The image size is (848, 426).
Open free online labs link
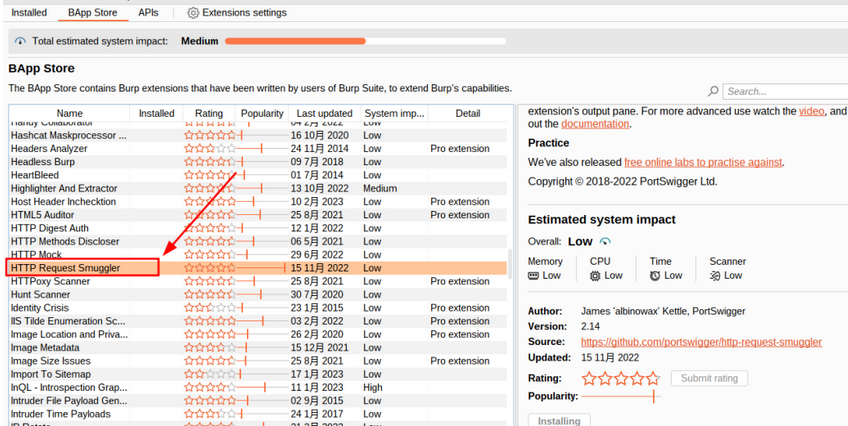(x=703, y=162)
